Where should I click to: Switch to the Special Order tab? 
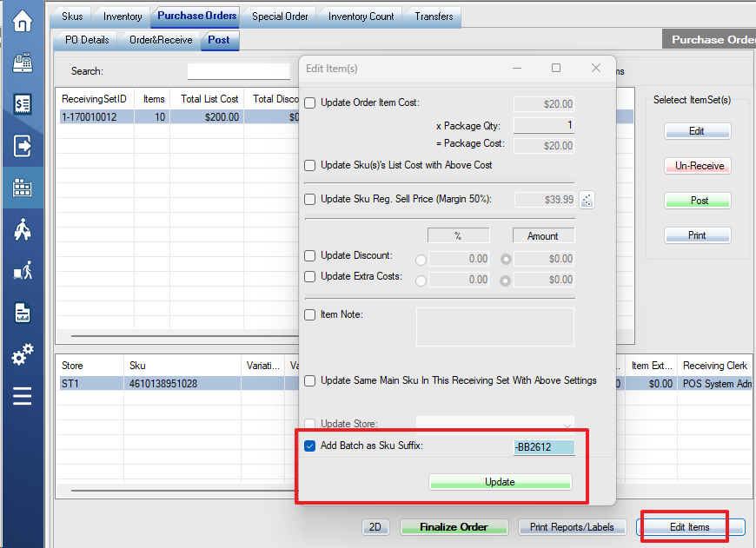point(280,17)
